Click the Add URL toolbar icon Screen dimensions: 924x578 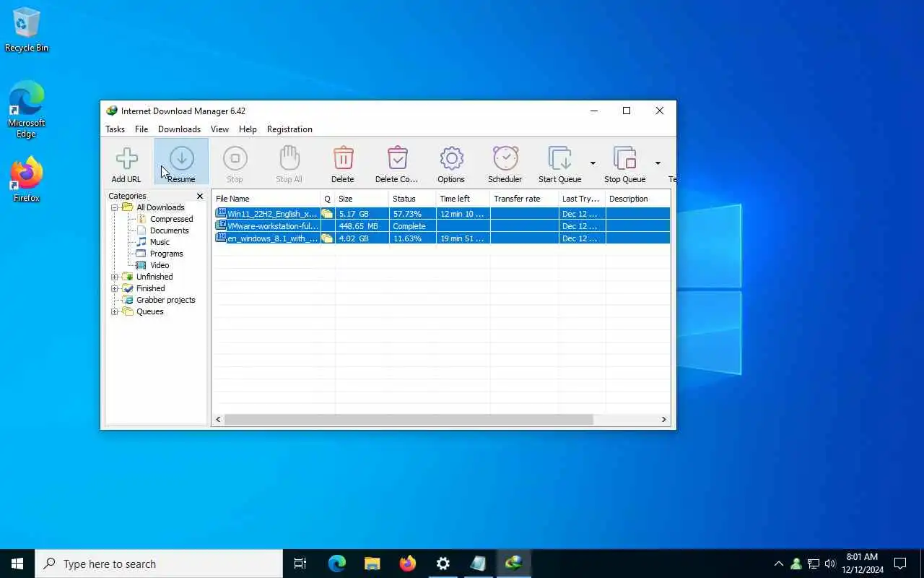(126, 159)
